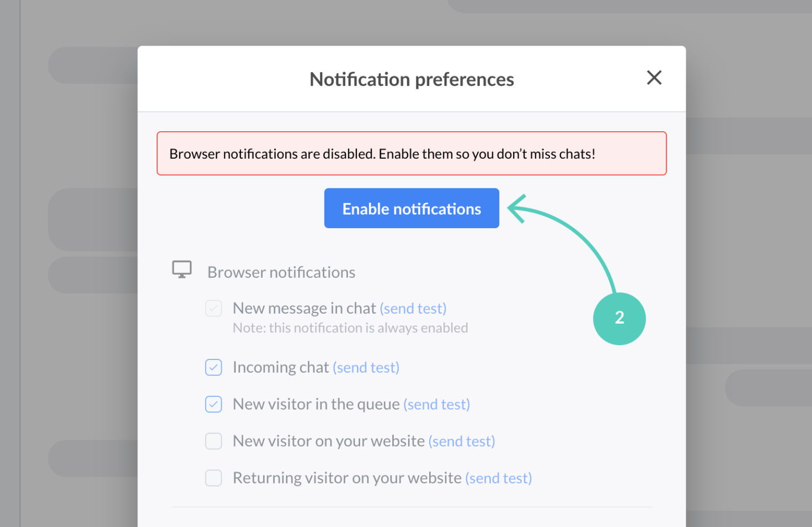
Task: Toggle the New message in chat checkbox
Action: point(213,308)
